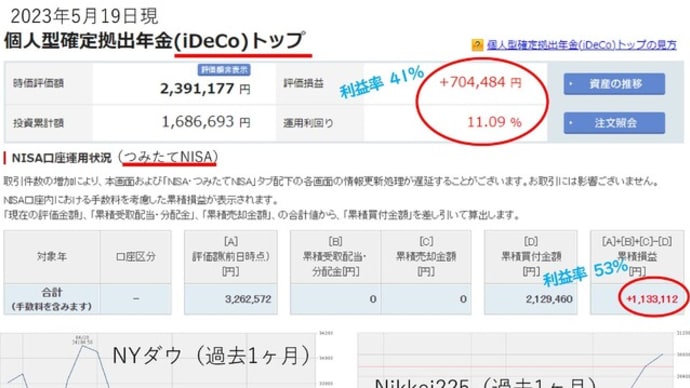690x388 pixels.
Task: Click the NISA口座運用状況 section heading
Action: (x=62, y=158)
